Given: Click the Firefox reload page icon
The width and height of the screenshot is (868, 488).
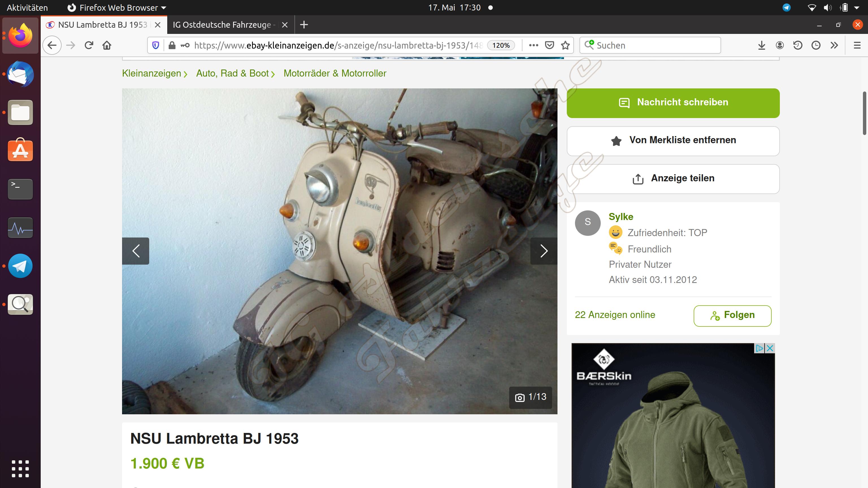Looking at the screenshot, I should pos(89,45).
